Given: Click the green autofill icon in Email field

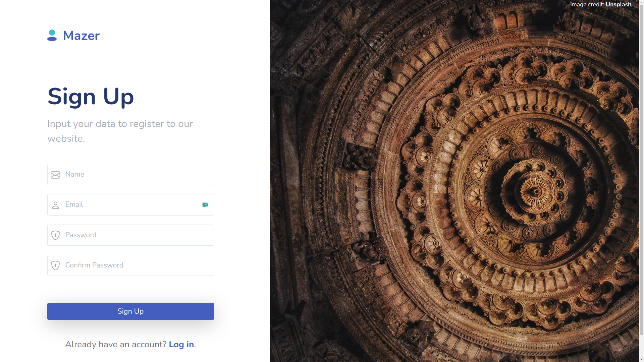Looking at the screenshot, I should 205,205.
